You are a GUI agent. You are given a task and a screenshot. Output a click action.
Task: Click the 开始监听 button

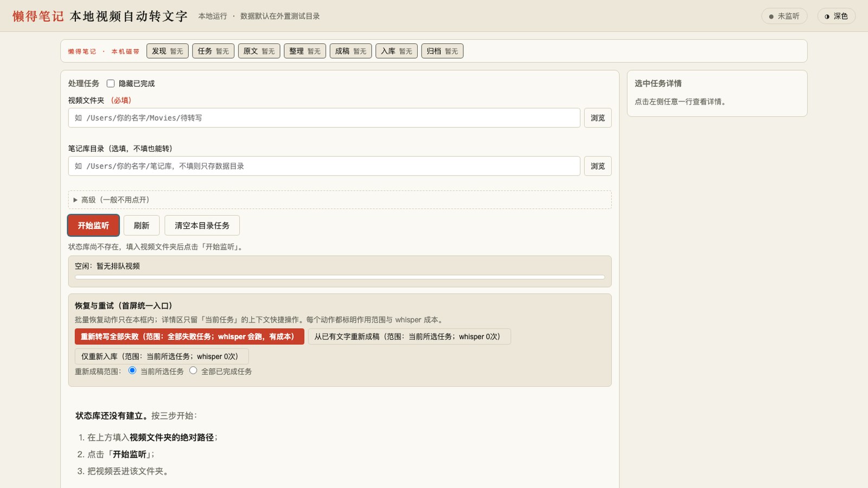[93, 226]
